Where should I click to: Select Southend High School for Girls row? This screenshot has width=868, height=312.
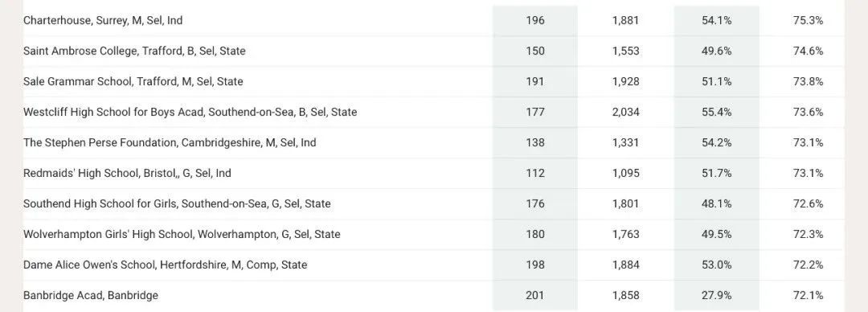click(x=434, y=203)
